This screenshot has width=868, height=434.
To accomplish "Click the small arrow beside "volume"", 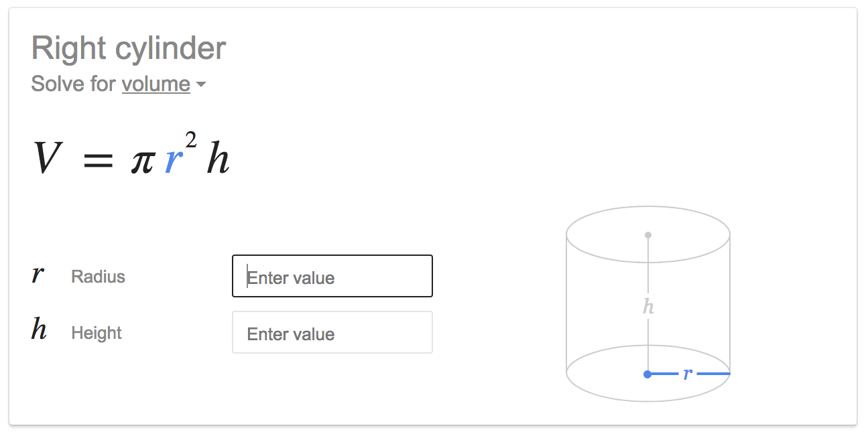I will point(200,85).
